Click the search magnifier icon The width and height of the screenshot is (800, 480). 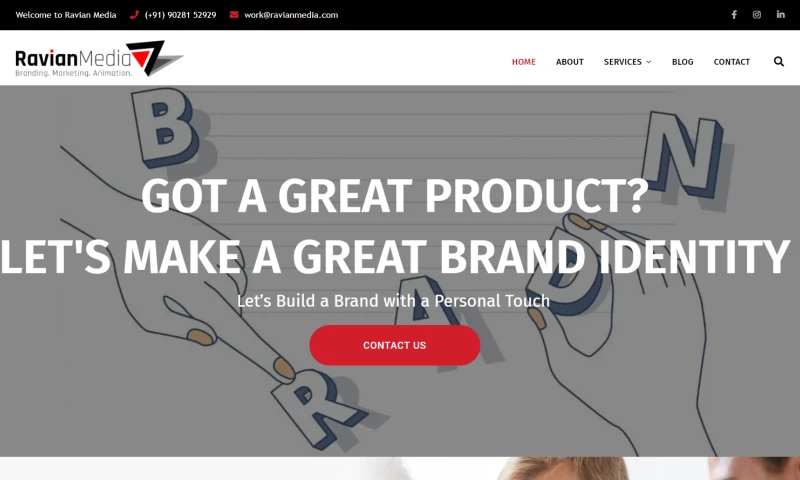pyautogui.click(x=779, y=62)
